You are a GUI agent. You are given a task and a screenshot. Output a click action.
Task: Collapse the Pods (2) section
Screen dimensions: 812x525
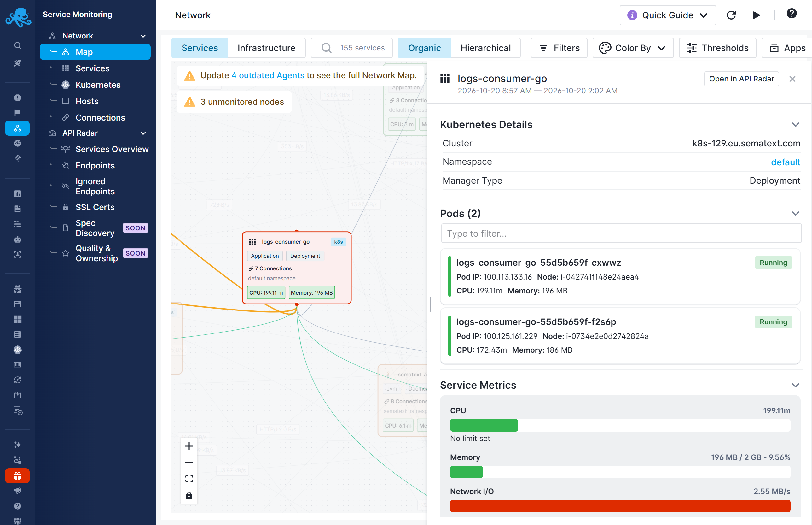click(x=795, y=213)
